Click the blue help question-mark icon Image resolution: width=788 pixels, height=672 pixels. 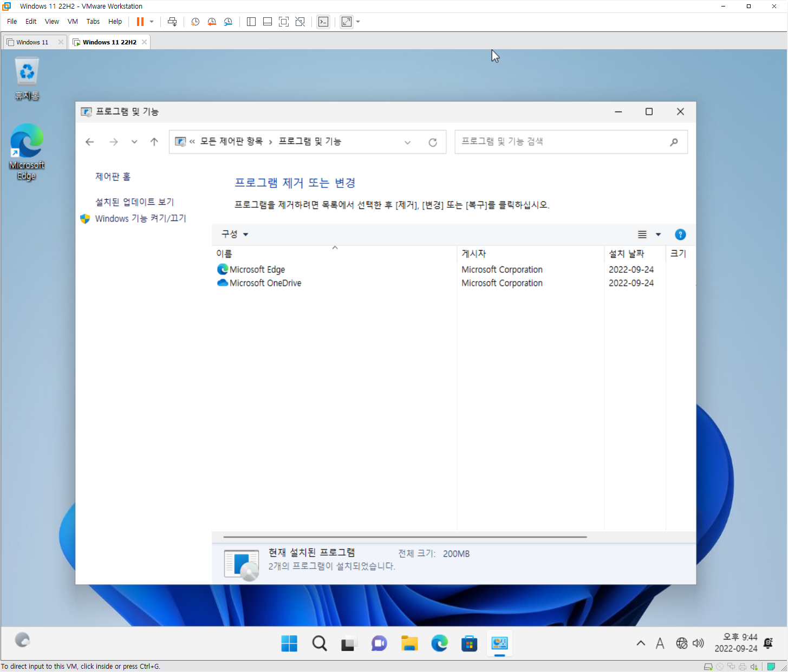[x=680, y=234]
